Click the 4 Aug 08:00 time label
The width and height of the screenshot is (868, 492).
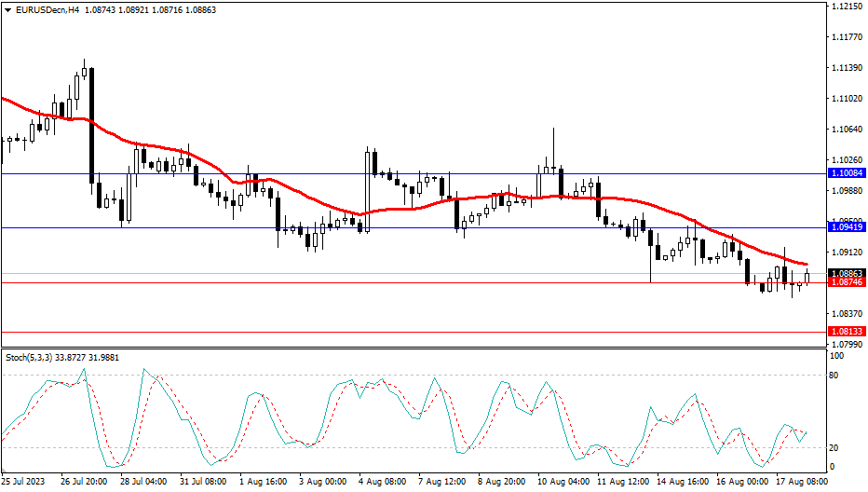(x=384, y=483)
